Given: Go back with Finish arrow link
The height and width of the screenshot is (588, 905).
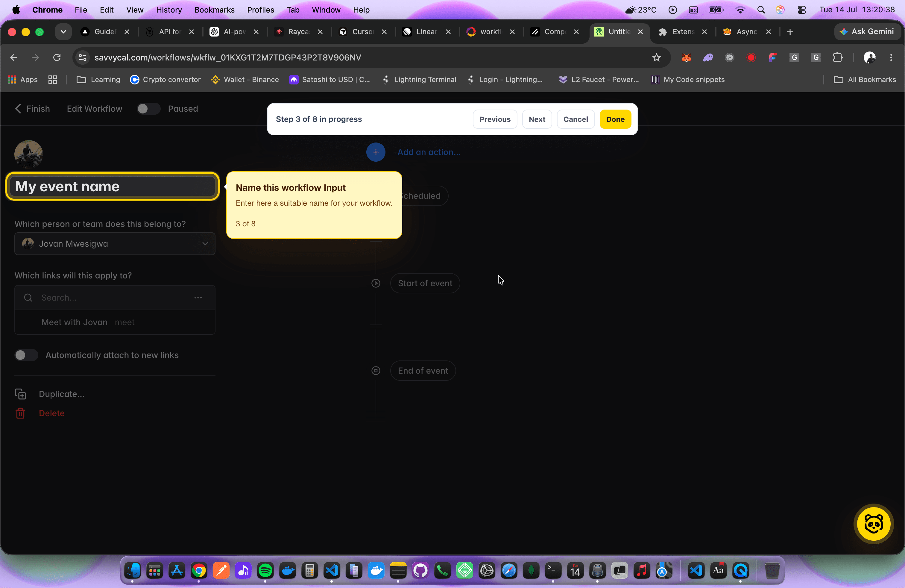Looking at the screenshot, I should (x=32, y=109).
